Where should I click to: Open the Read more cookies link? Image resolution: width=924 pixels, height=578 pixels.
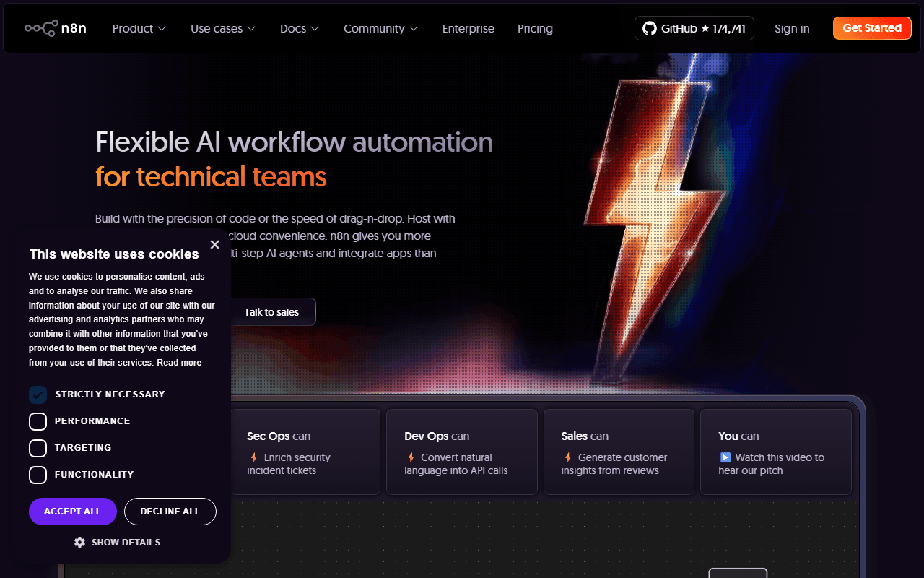click(x=179, y=362)
